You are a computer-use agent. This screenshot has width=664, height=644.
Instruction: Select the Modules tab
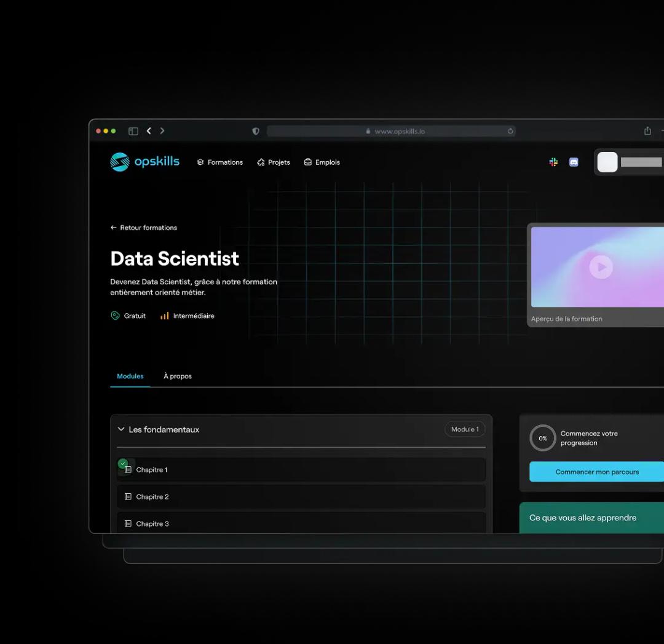130,376
